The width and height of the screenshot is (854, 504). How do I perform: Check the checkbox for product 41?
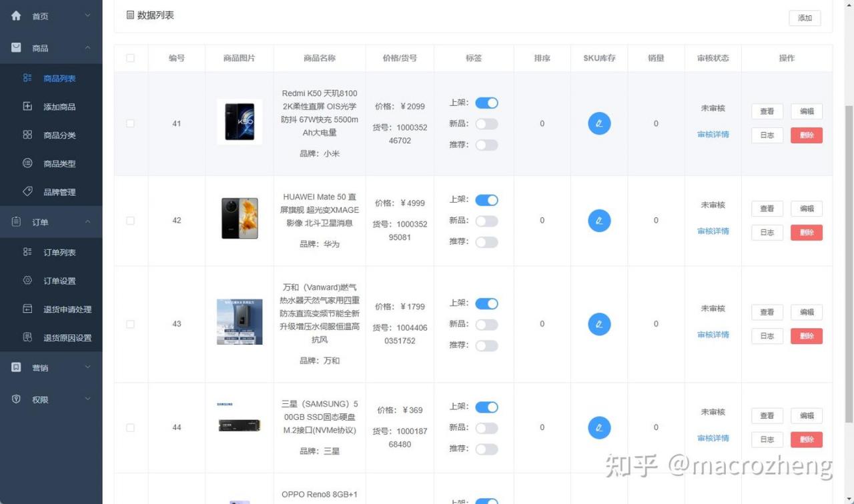[130, 123]
